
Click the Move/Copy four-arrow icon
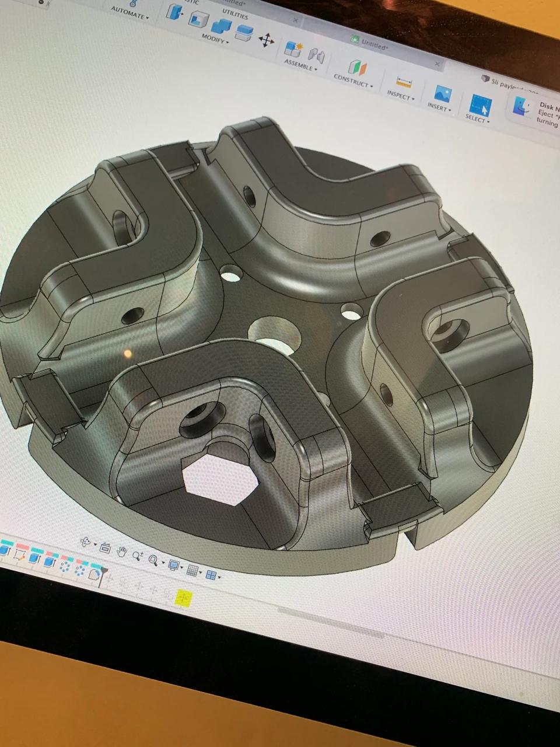click(x=266, y=40)
